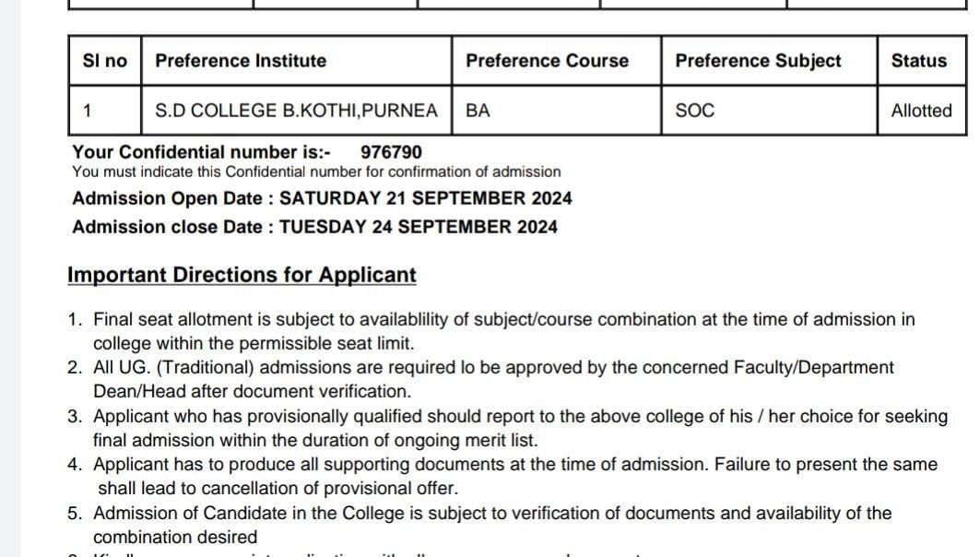
Task: Click the 'Allotted' status cell
Action: click(x=921, y=111)
